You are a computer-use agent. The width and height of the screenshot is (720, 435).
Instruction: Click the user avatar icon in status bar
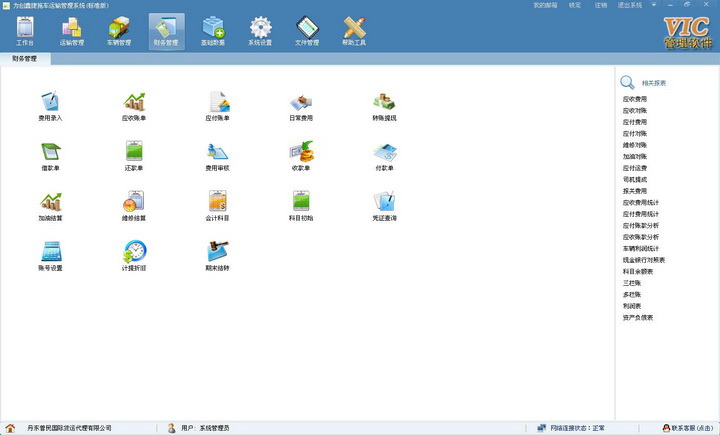coord(171,428)
